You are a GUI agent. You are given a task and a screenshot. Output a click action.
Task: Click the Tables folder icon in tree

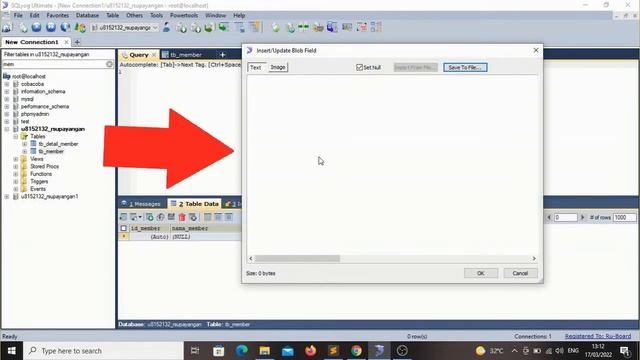[24, 136]
